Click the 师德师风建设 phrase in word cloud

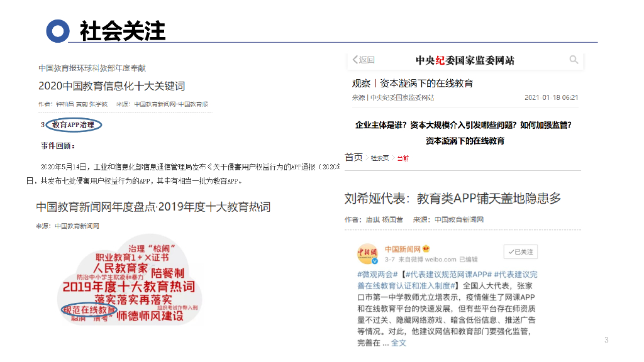(150, 315)
